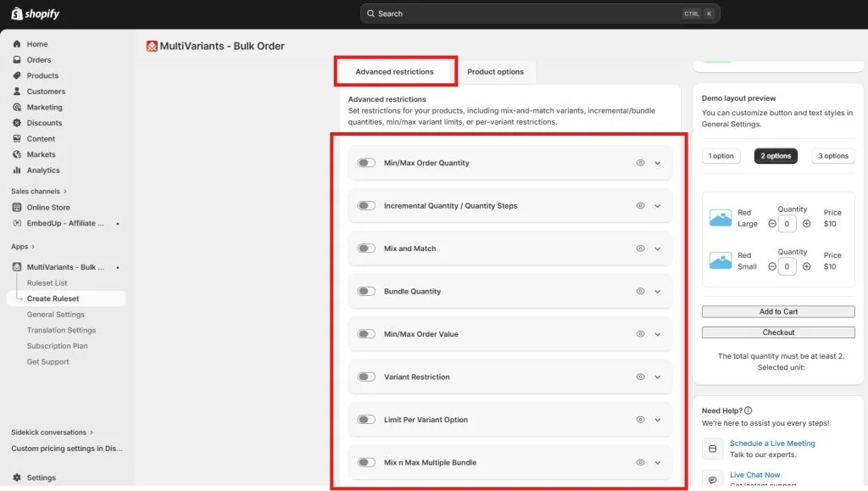
Task: Click the Schedule a Live Meeting calendar icon
Action: coord(712,449)
